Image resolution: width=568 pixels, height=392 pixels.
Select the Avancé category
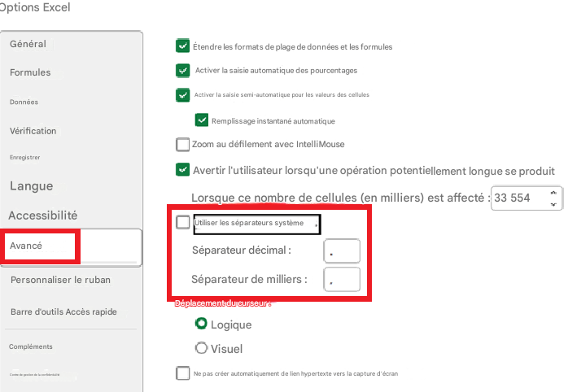[x=26, y=246]
